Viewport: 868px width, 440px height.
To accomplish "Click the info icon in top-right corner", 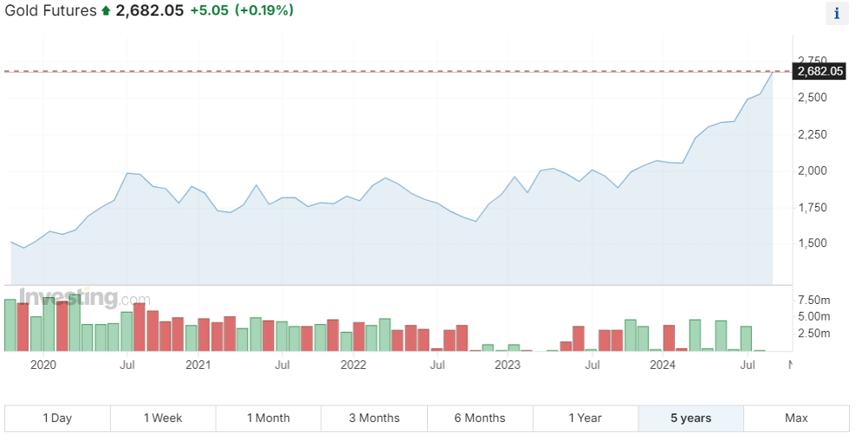I will tap(837, 13).
